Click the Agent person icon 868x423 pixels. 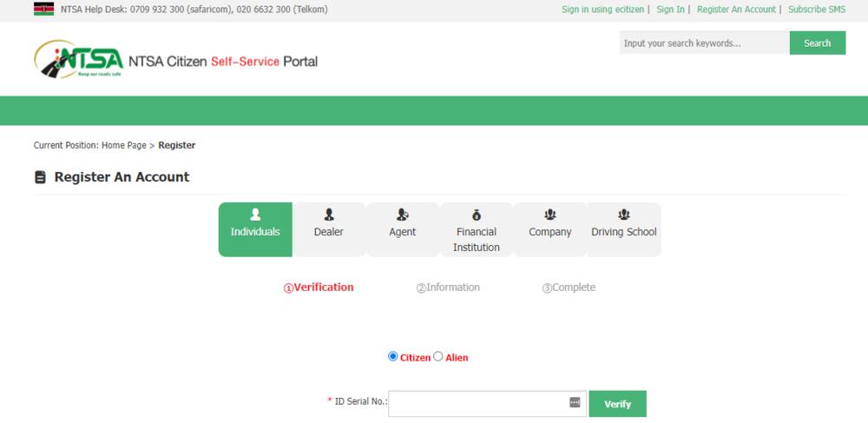(403, 215)
